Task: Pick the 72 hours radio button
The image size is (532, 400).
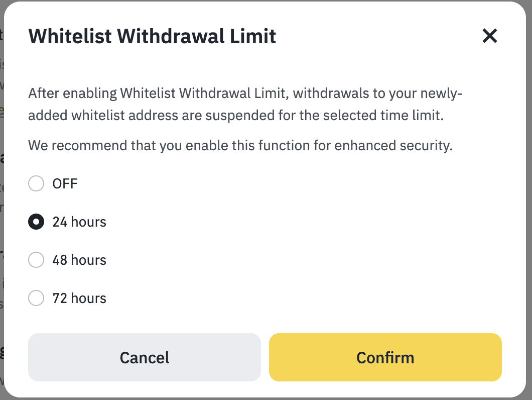Action: [x=36, y=298]
